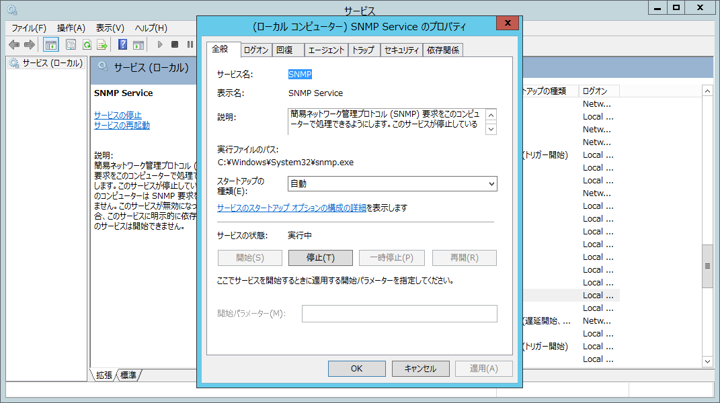The width and height of the screenshot is (720, 403).
Task: Click the highlighted SNMP service name field
Action: (300, 74)
